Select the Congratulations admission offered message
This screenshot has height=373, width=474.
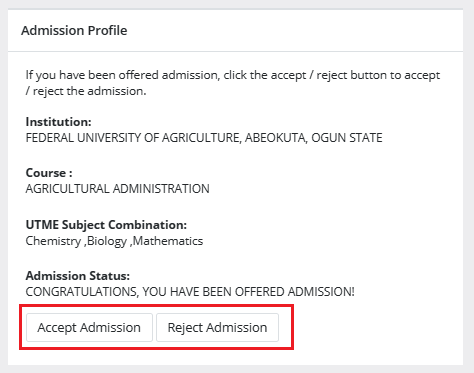coord(190,292)
